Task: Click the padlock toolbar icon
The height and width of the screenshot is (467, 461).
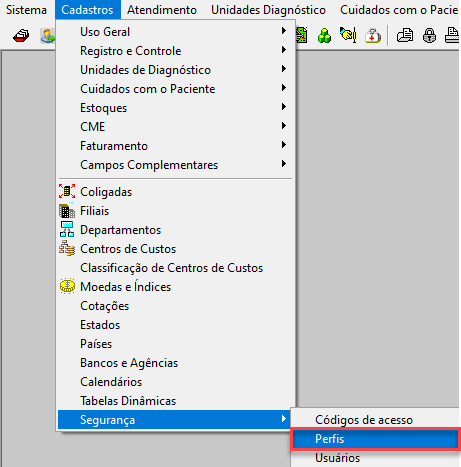Action: [429, 35]
